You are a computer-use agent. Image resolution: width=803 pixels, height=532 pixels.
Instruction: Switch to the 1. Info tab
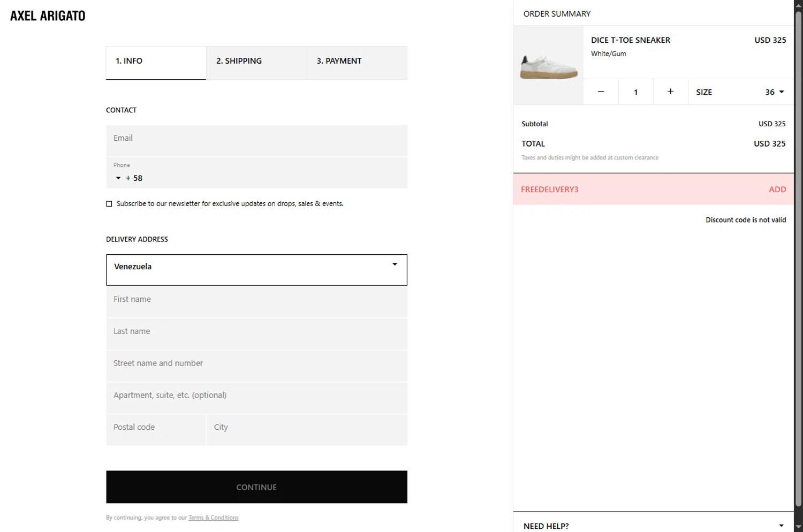tap(156, 63)
